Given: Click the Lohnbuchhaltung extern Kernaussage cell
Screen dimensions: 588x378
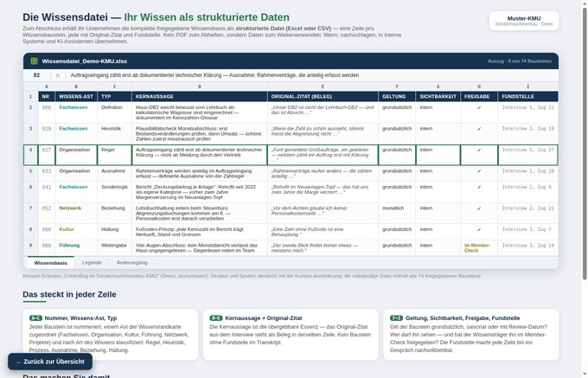Looking at the screenshot, I should (x=200, y=214).
